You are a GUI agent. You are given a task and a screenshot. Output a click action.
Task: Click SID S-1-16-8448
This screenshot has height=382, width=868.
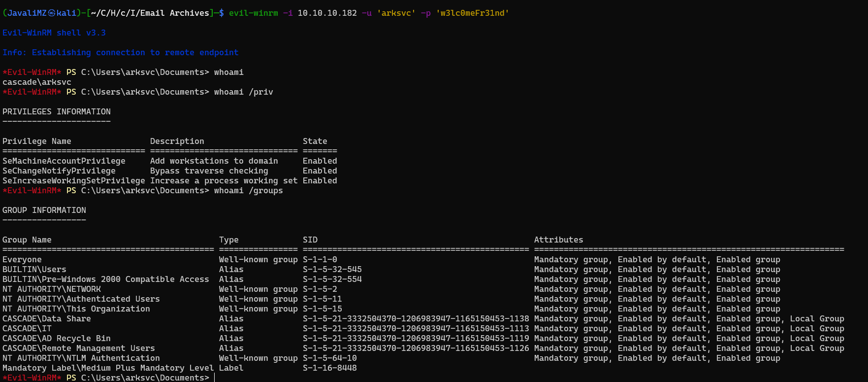point(330,368)
